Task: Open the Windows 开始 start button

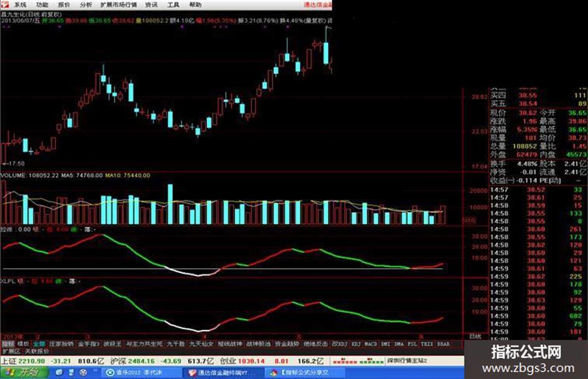Action: 24,373
